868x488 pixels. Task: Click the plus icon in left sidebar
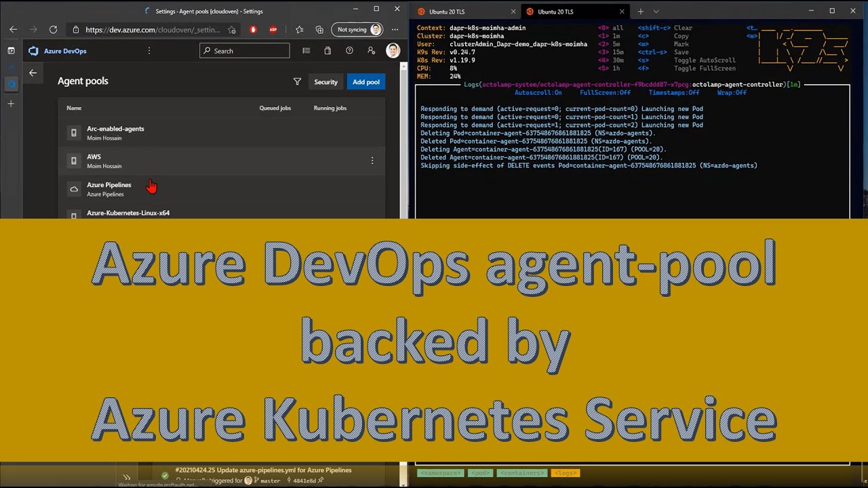click(x=11, y=104)
